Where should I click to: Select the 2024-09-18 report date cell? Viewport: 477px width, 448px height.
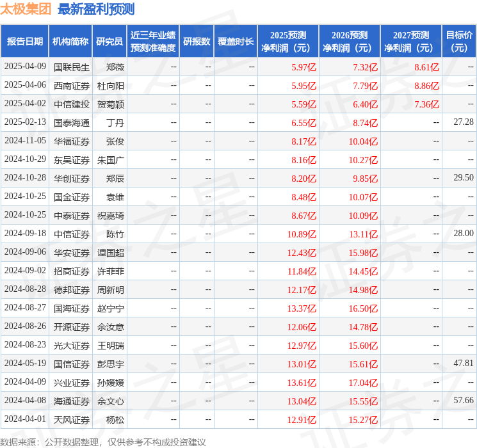point(25,234)
